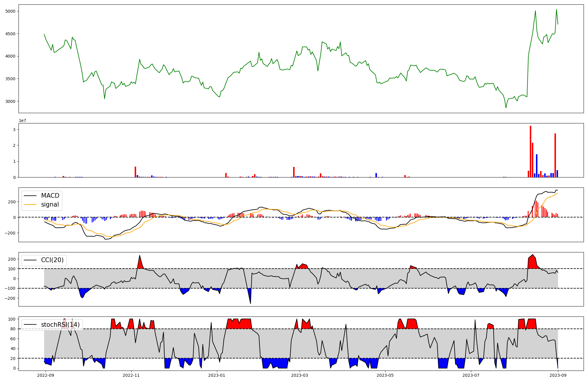Select the CCI(20) legend label

pos(52,260)
